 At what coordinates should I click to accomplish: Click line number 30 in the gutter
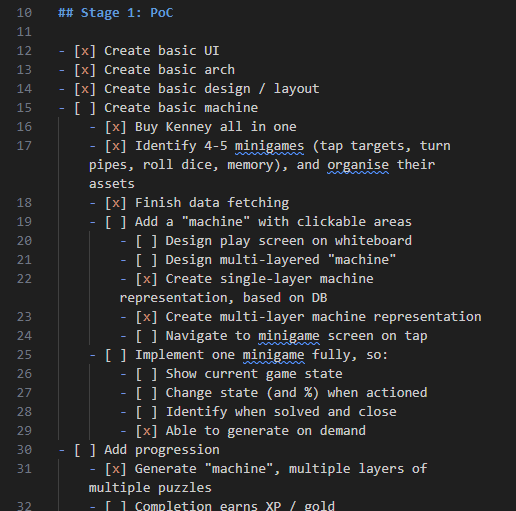(x=24, y=450)
